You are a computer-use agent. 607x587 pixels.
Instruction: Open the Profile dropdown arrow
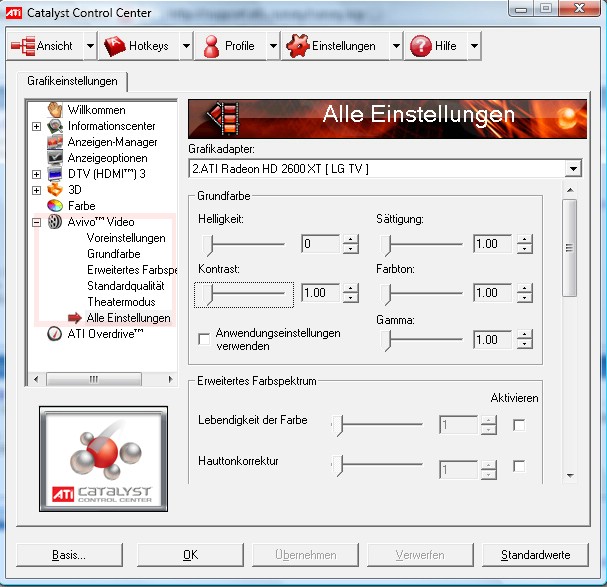[273, 46]
